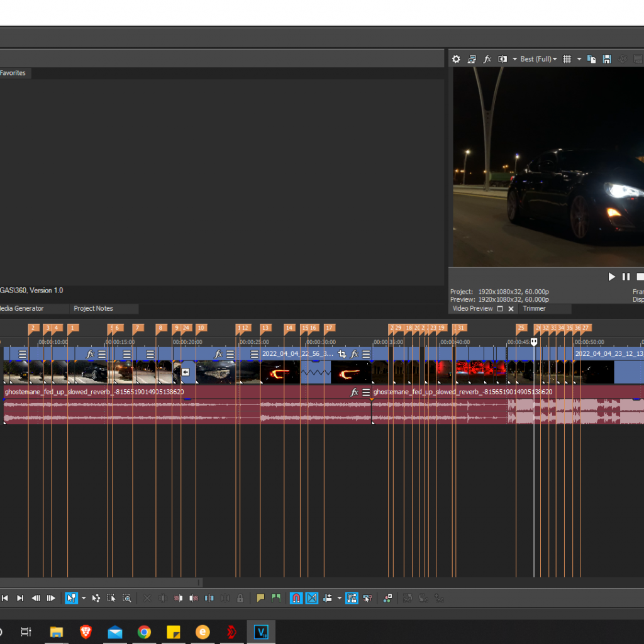644x644 pixels.
Task: Click the transition arrow icon on video track
Action: 186,372
